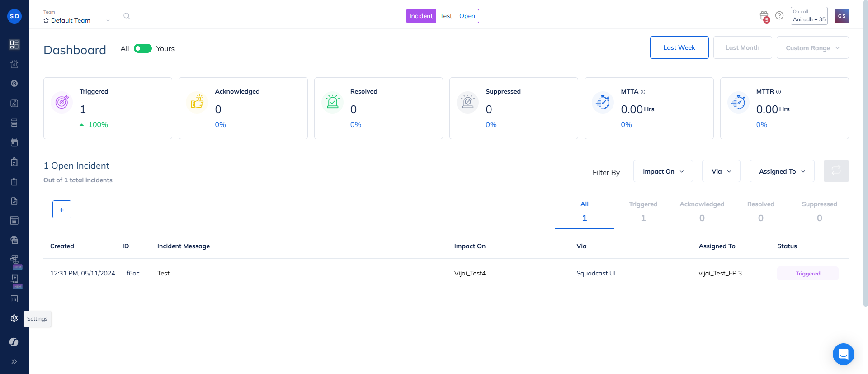Open the Test incident row

(163, 274)
